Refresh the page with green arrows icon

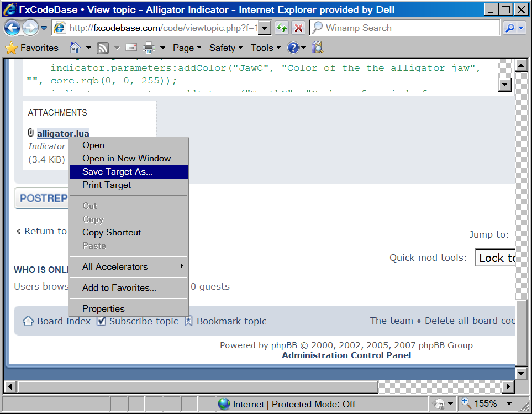[282, 28]
